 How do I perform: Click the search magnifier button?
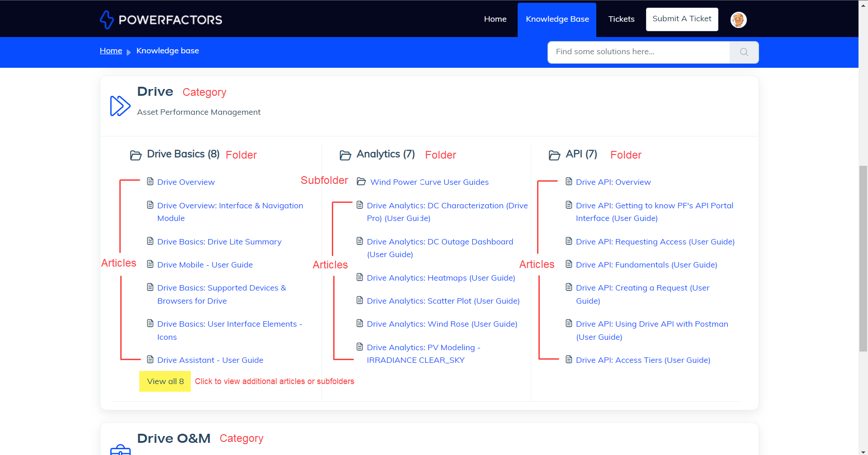point(744,52)
